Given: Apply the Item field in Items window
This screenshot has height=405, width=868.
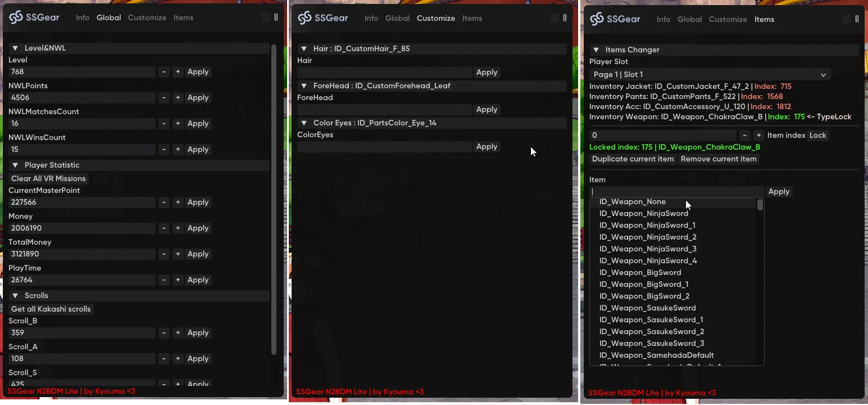Looking at the screenshot, I should [x=779, y=192].
